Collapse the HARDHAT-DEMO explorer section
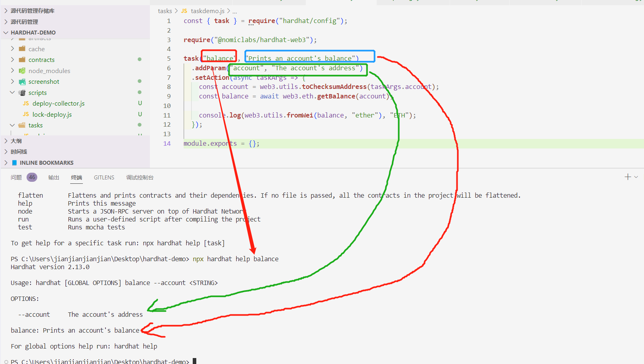The image size is (644, 364). (6, 33)
